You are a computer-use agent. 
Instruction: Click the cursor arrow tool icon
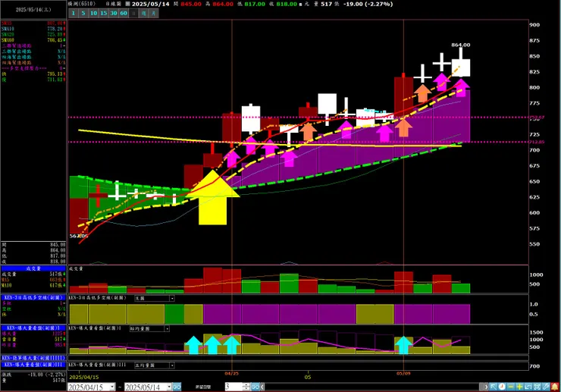click(x=494, y=387)
